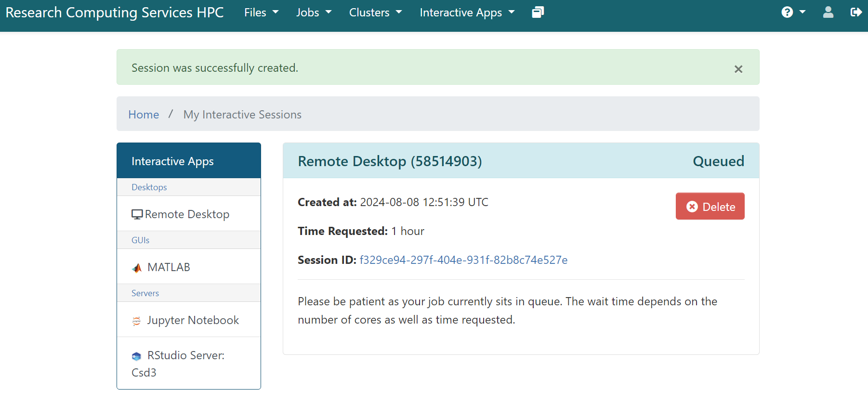Open the Interactive Apps navbar dropdown

tap(467, 13)
